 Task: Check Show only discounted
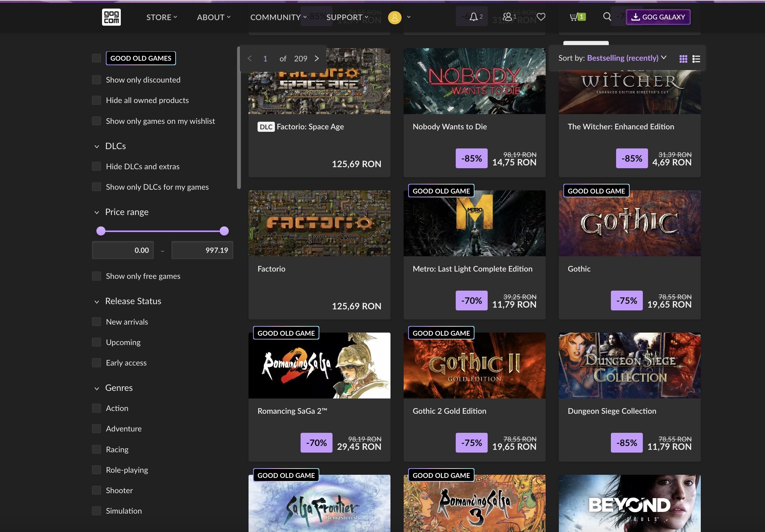(x=96, y=80)
